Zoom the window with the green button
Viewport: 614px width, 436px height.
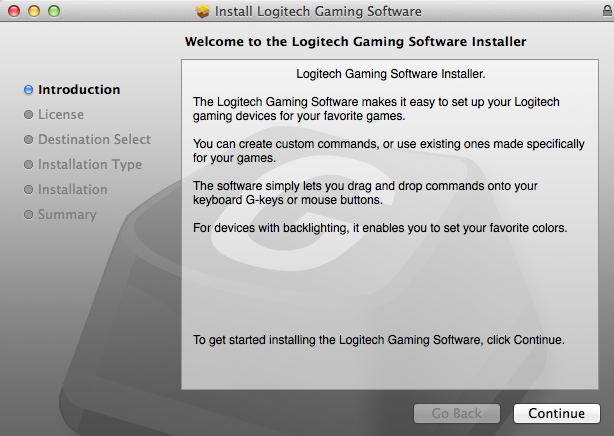[53, 12]
